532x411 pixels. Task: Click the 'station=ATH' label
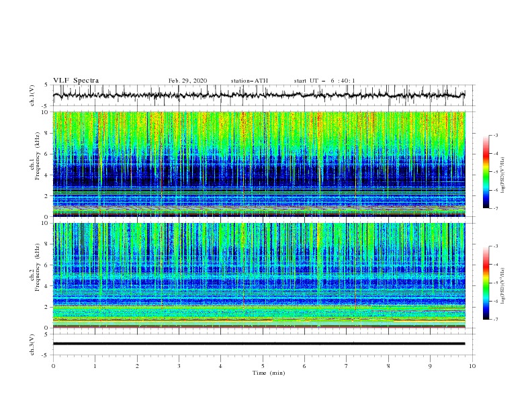point(249,81)
